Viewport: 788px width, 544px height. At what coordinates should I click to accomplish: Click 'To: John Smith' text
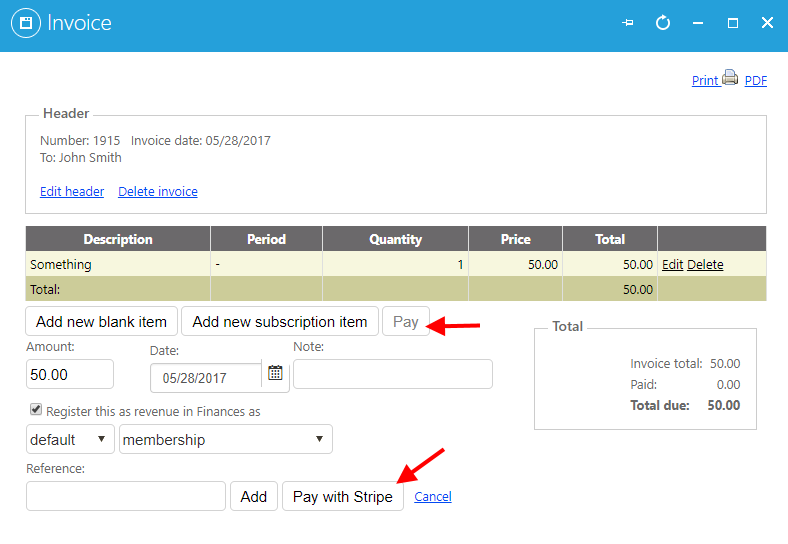click(81, 158)
